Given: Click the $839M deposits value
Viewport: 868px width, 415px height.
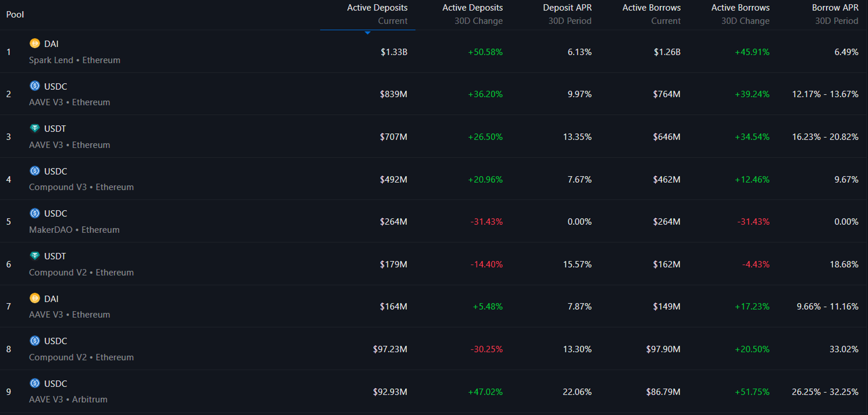Looking at the screenshot, I should (394, 94).
